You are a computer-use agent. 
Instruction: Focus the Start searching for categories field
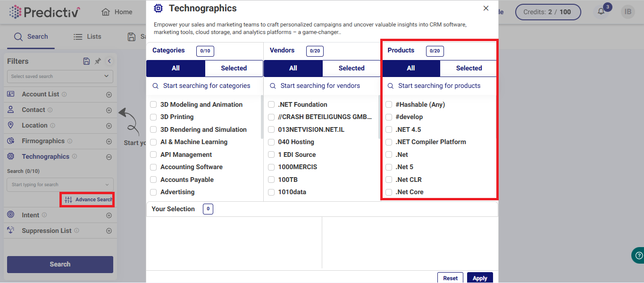[205, 86]
